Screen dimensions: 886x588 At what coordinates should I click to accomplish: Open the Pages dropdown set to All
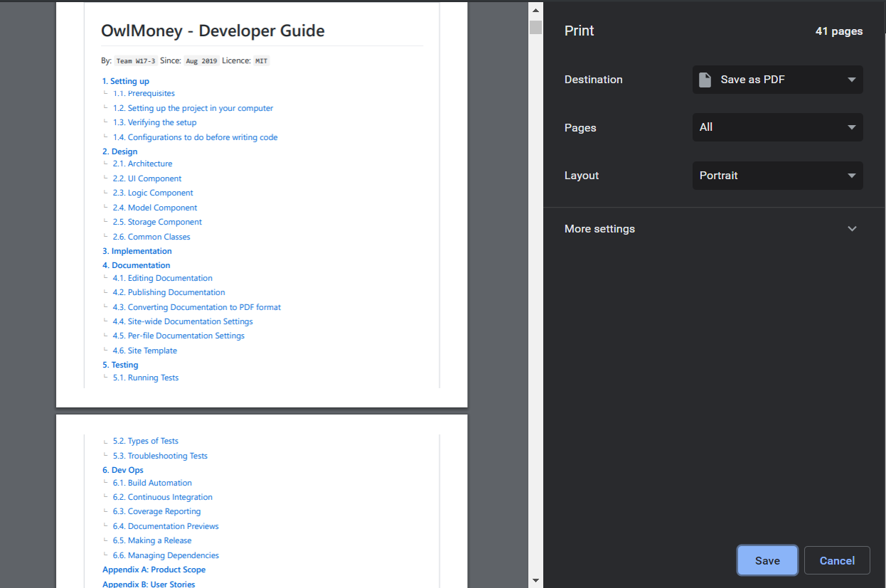click(777, 127)
